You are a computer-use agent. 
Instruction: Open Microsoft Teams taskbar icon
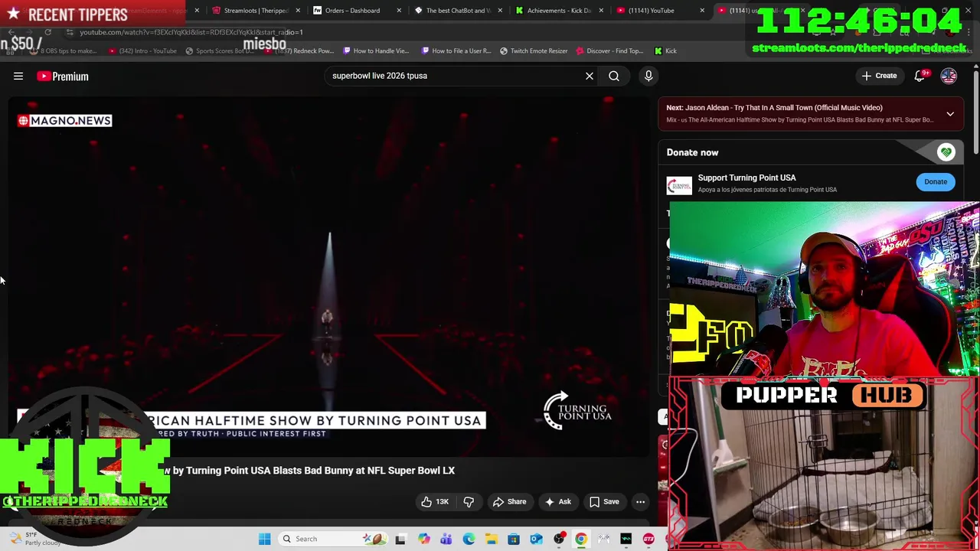(x=446, y=539)
